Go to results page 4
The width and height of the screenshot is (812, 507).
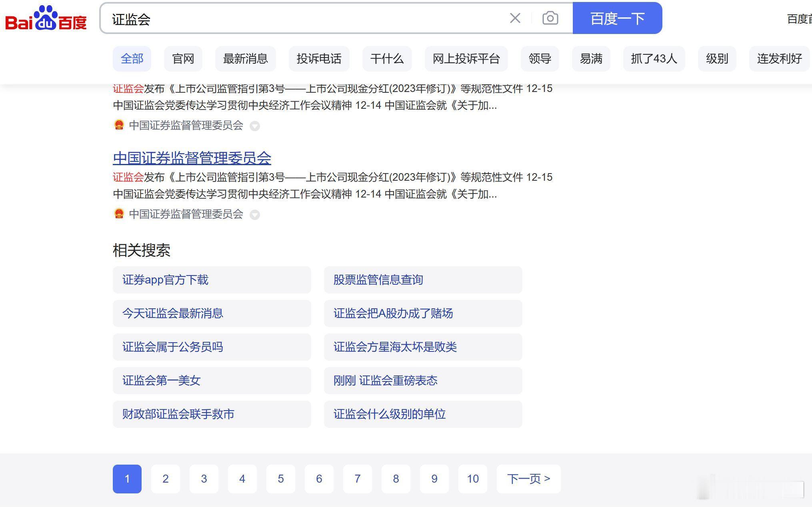(242, 479)
